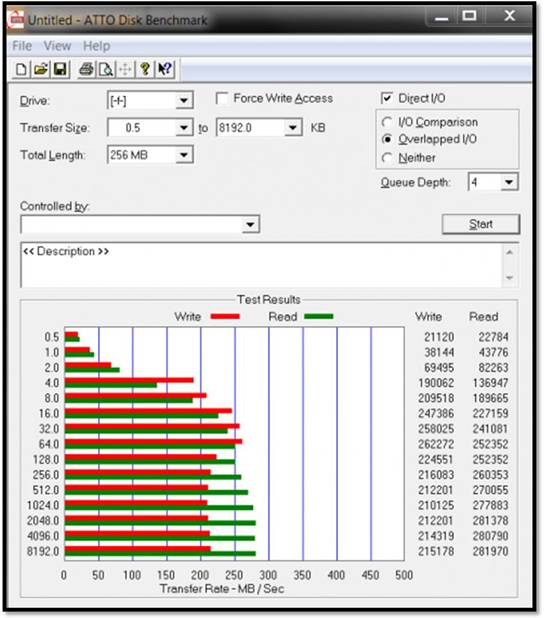Open the File menu
Screen dimensions: 544x618
coord(22,46)
